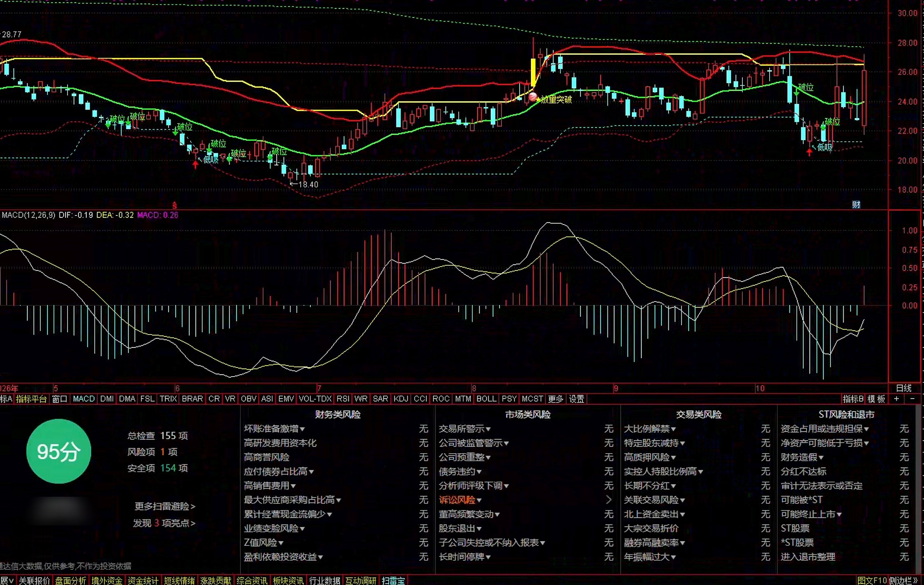Viewport: 924px width, 585px height.
Task: Open indicator 设置
Action: pyautogui.click(x=576, y=399)
